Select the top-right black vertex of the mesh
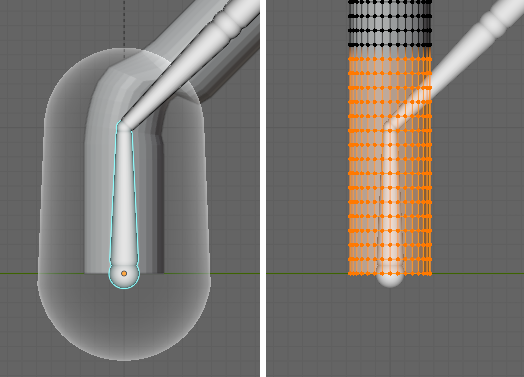Image resolution: width=524 pixels, height=377 pixels. [429, 2]
